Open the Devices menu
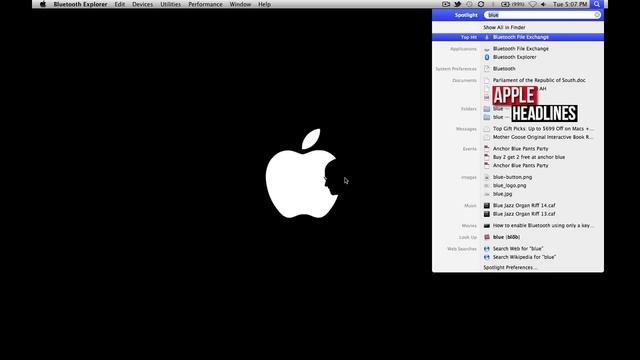The width and height of the screenshot is (640, 360). click(142, 4)
